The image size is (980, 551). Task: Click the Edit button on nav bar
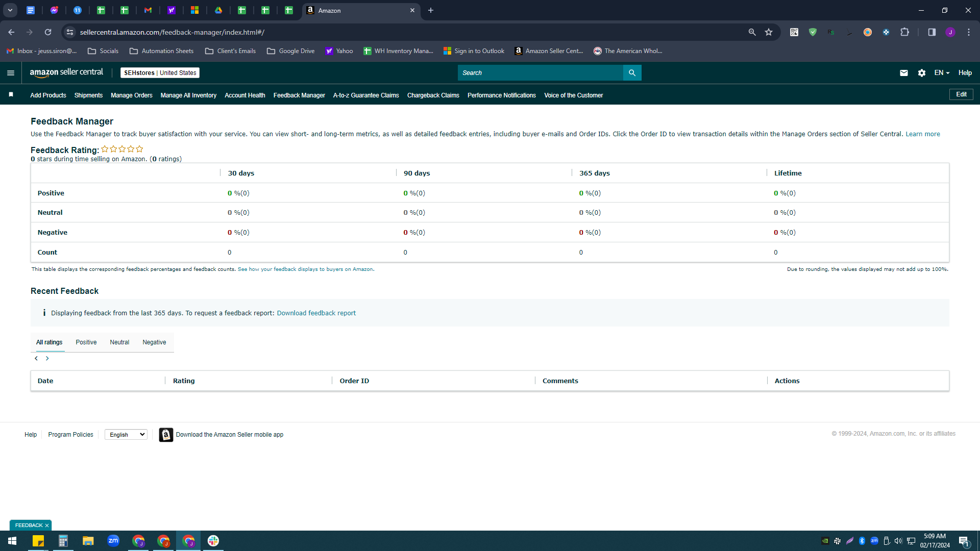[x=961, y=94]
